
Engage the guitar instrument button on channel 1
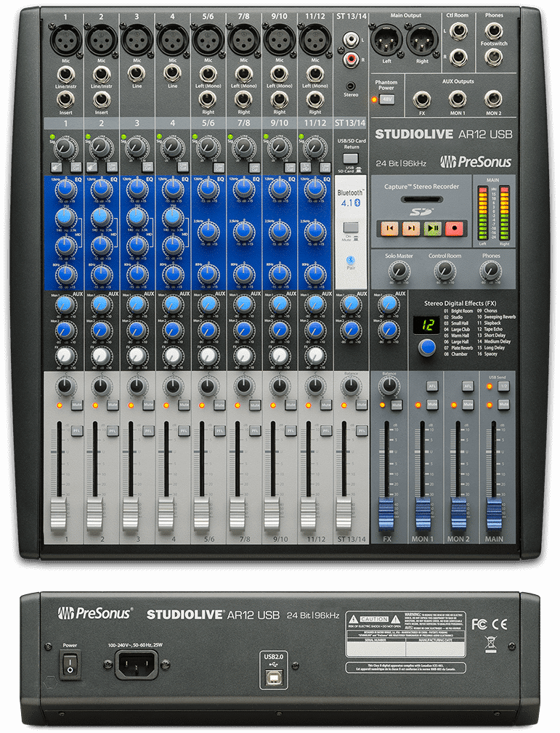(56, 167)
